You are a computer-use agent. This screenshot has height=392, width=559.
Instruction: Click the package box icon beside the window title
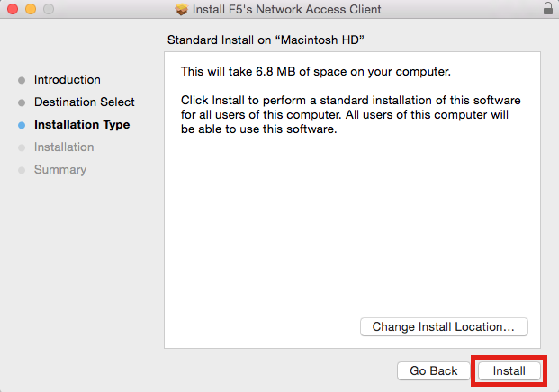(182, 9)
